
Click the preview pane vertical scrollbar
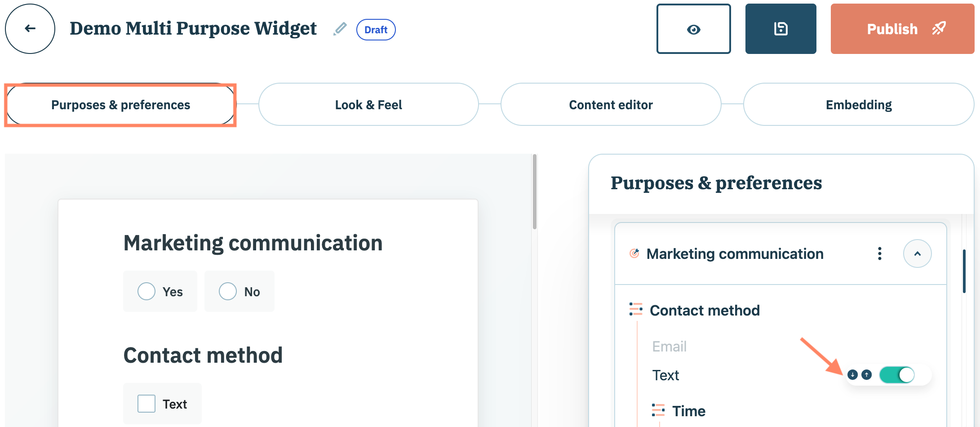(534, 192)
